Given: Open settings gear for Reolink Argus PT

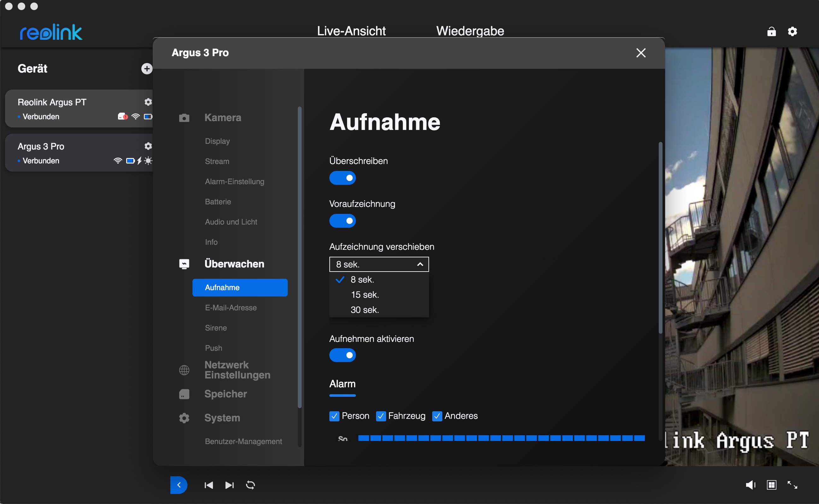Looking at the screenshot, I should click(148, 102).
